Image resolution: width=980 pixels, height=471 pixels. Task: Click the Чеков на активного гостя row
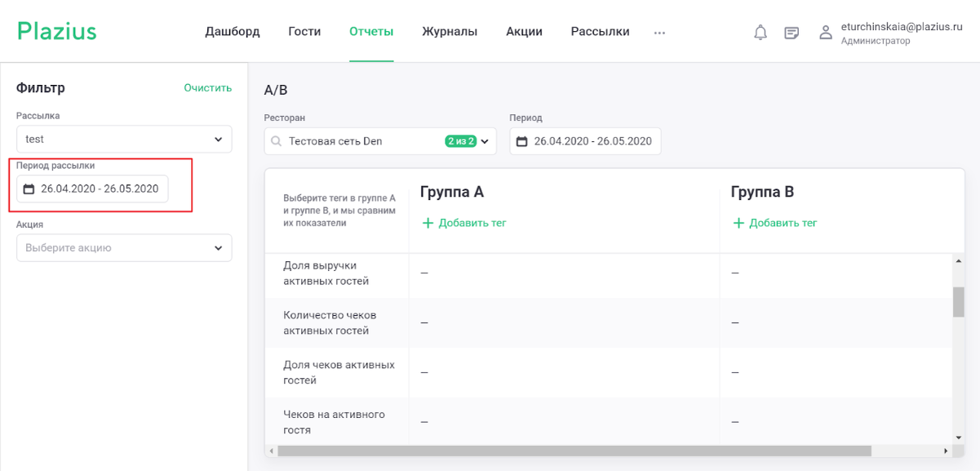pyautogui.click(x=609, y=421)
